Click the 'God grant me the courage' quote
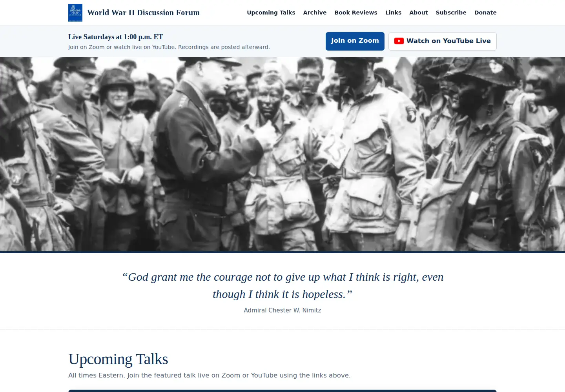565x392 pixels. (x=282, y=285)
